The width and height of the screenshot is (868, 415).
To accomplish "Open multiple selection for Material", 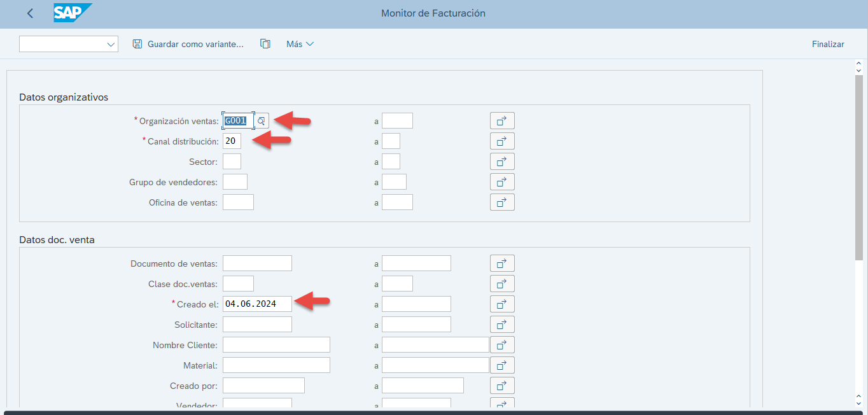I will tap(502, 365).
